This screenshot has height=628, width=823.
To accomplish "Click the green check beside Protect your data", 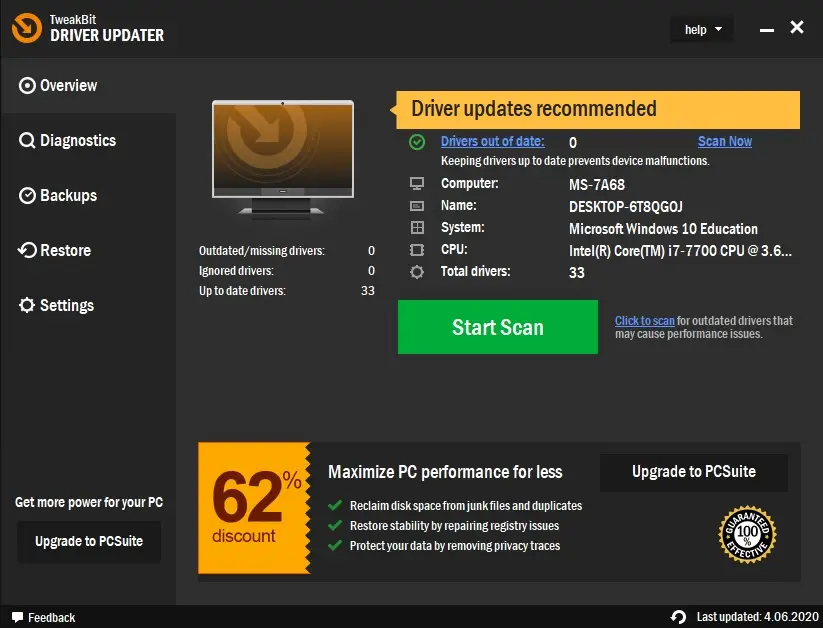I will coord(335,546).
